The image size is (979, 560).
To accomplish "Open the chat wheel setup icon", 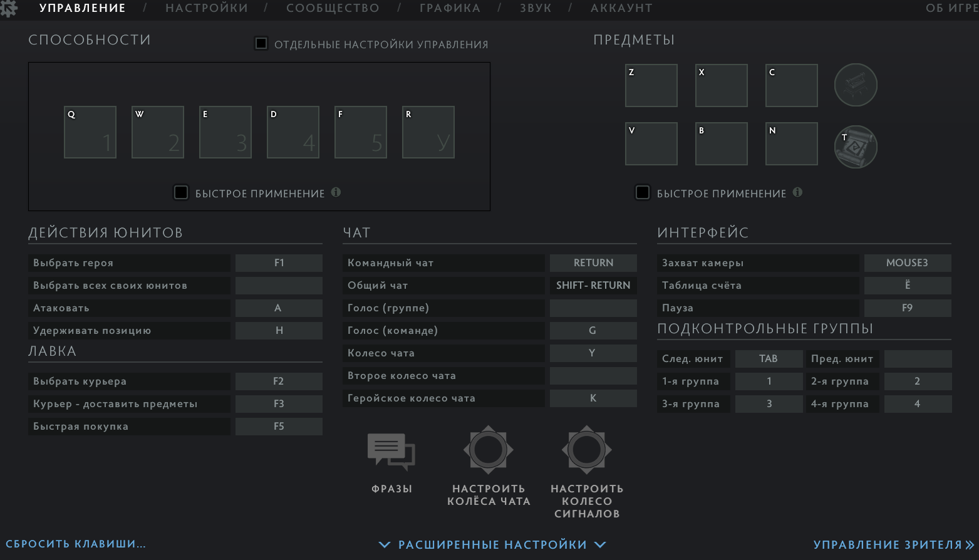I will [489, 449].
